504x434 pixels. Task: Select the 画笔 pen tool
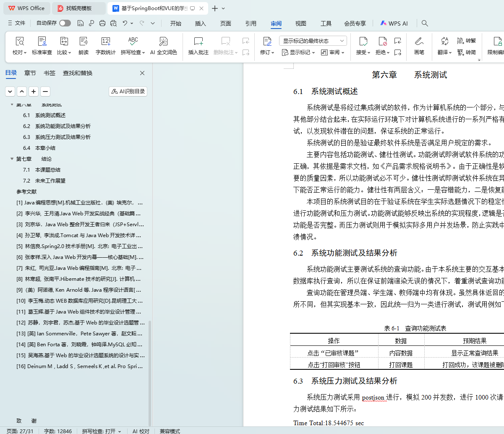[419, 42]
